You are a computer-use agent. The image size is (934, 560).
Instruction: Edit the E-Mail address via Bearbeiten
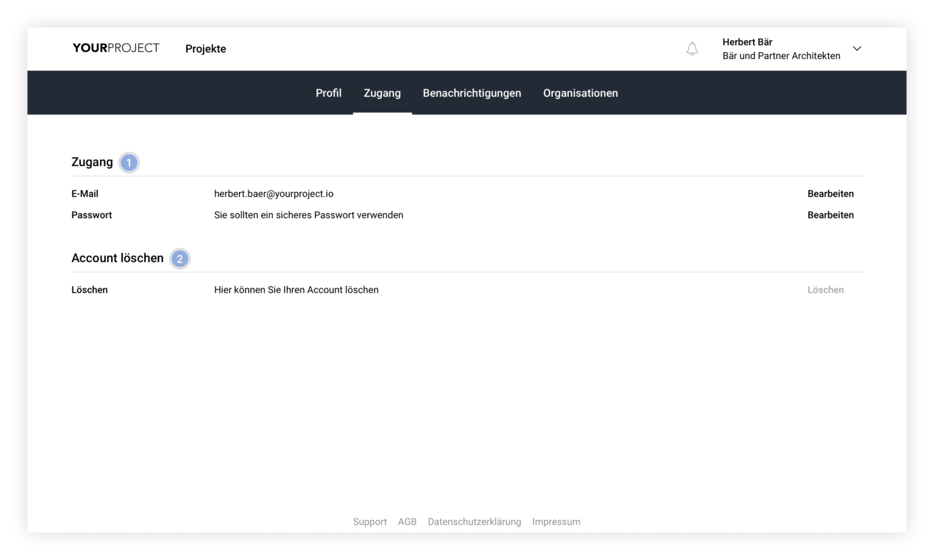click(x=831, y=194)
